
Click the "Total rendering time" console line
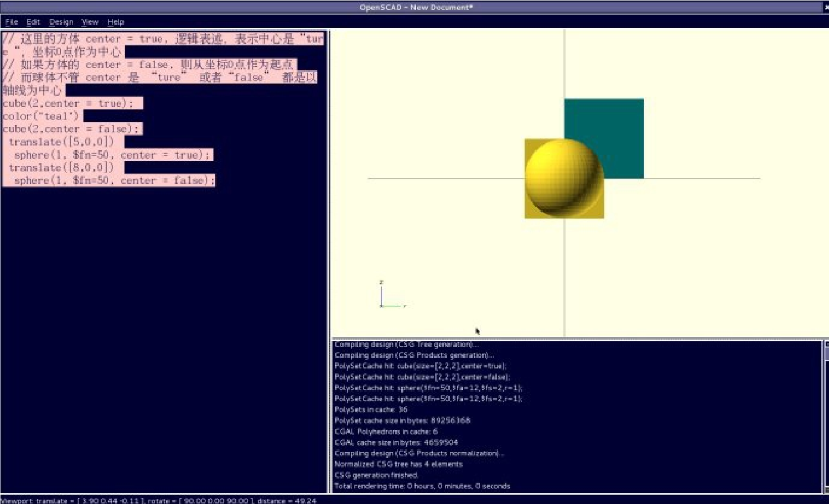tap(422, 486)
